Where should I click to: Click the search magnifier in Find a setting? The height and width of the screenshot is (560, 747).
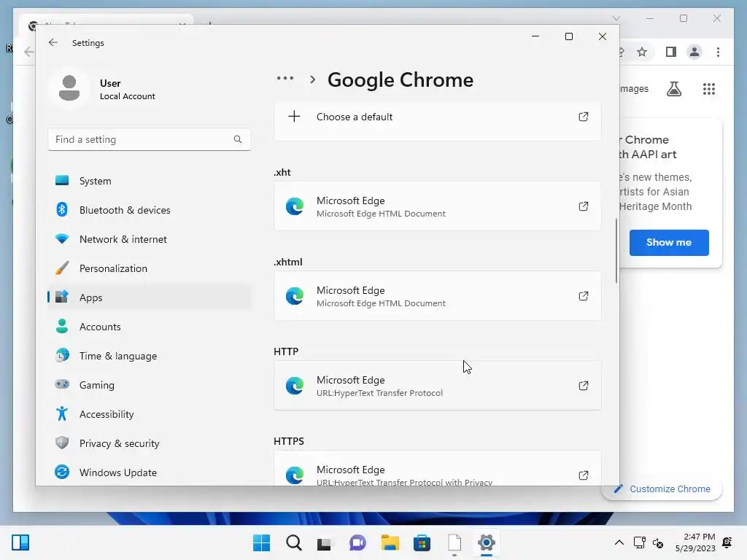tap(237, 139)
